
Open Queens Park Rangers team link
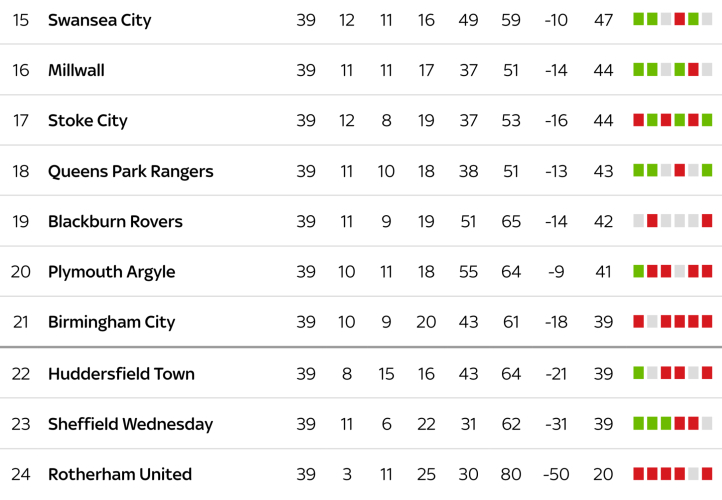pos(131,171)
